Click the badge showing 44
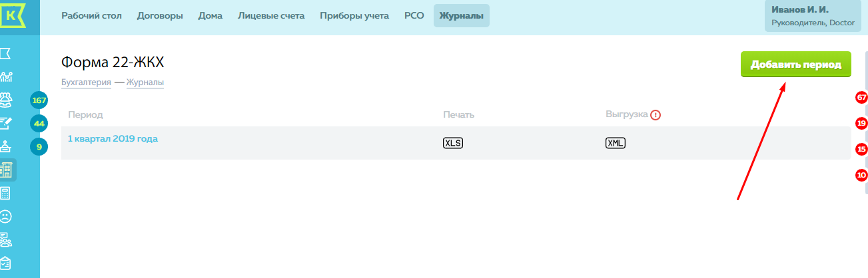The width and height of the screenshot is (868, 278). [39, 123]
